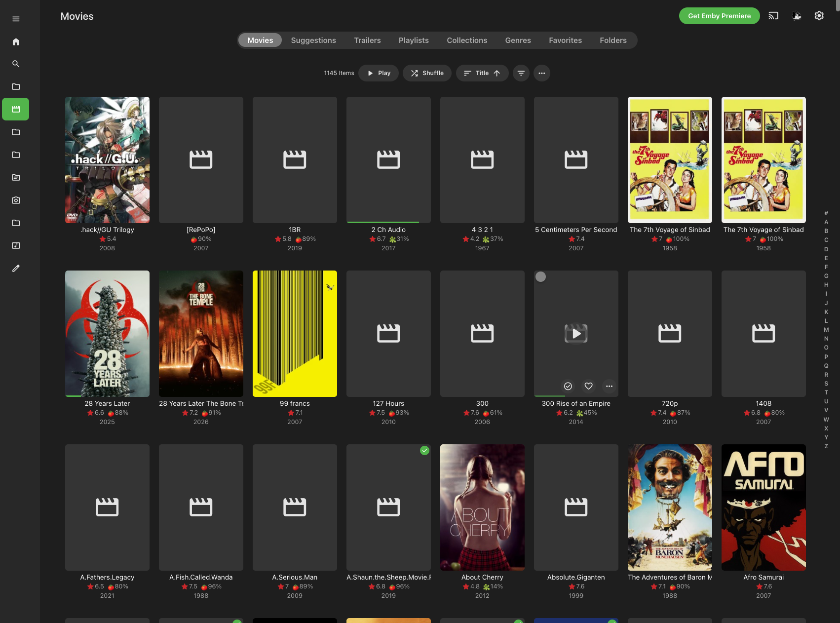Open the Collections tab
The image size is (840, 623).
point(467,40)
